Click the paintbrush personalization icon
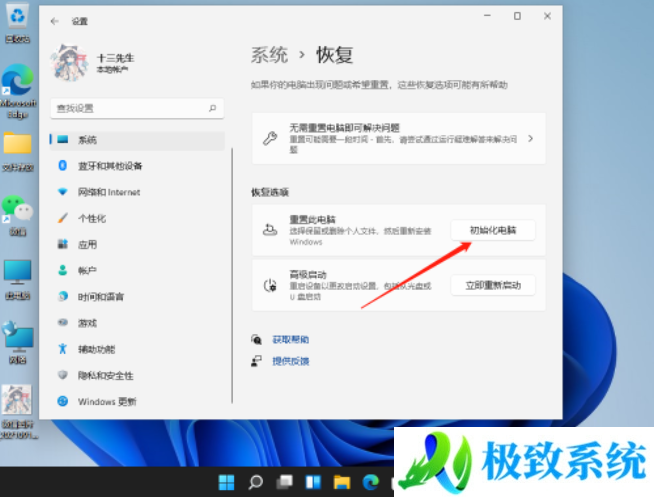Image resolution: width=654 pixels, height=497 pixels. point(63,218)
